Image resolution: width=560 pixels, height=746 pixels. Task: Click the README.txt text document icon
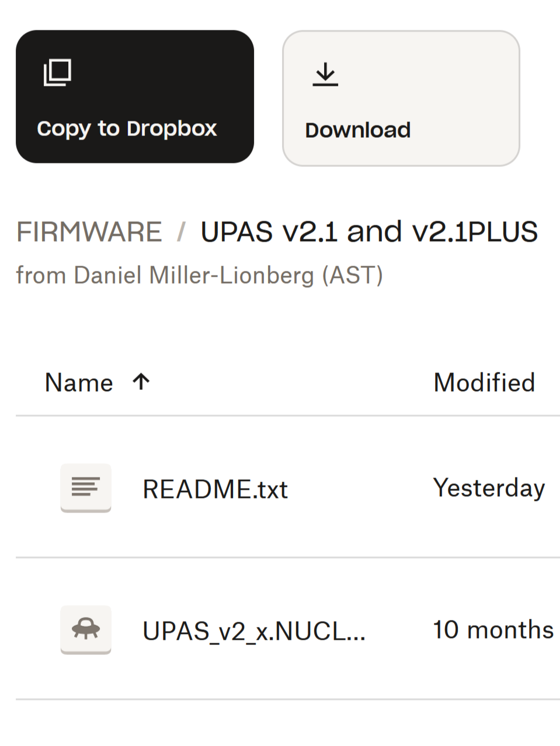pyautogui.click(x=85, y=487)
